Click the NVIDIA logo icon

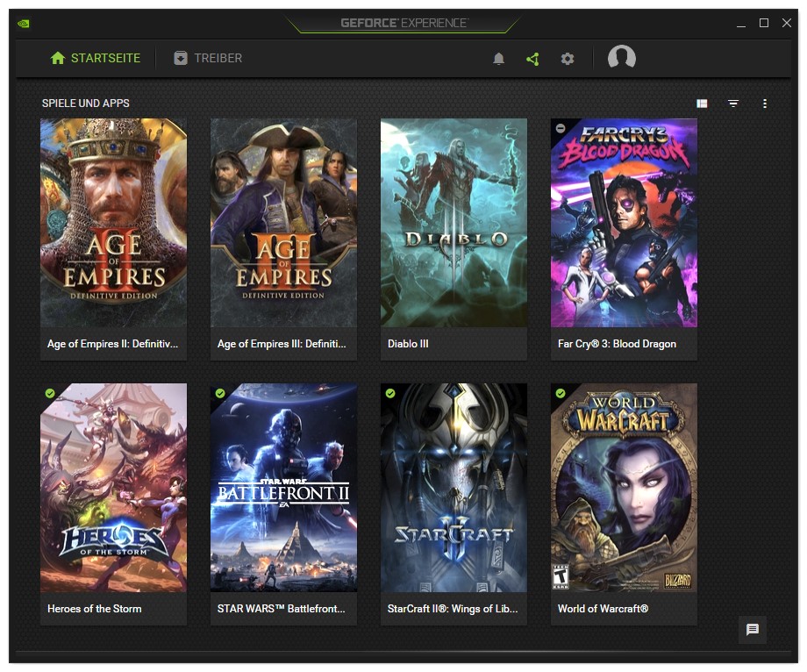(x=23, y=23)
